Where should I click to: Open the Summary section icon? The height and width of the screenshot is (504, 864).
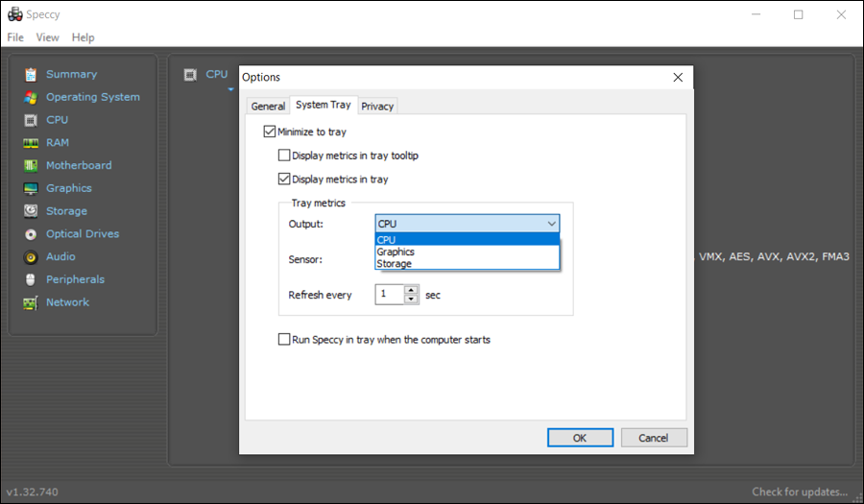pos(31,74)
